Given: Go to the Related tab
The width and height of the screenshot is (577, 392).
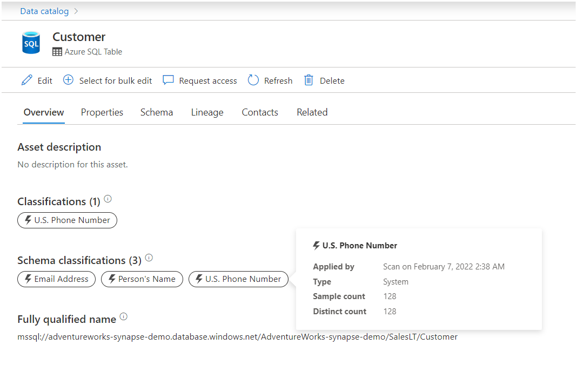Looking at the screenshot, I should click(312, 112).
